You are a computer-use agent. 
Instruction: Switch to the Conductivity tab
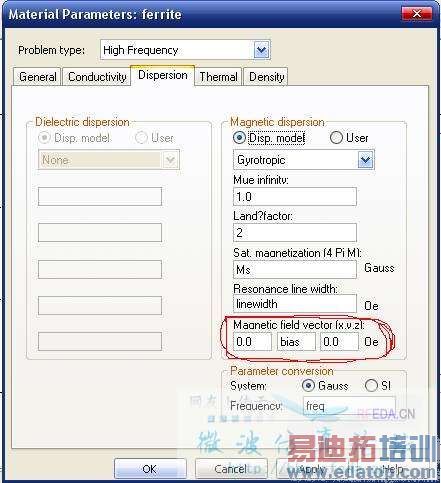[x=97, y=77]
